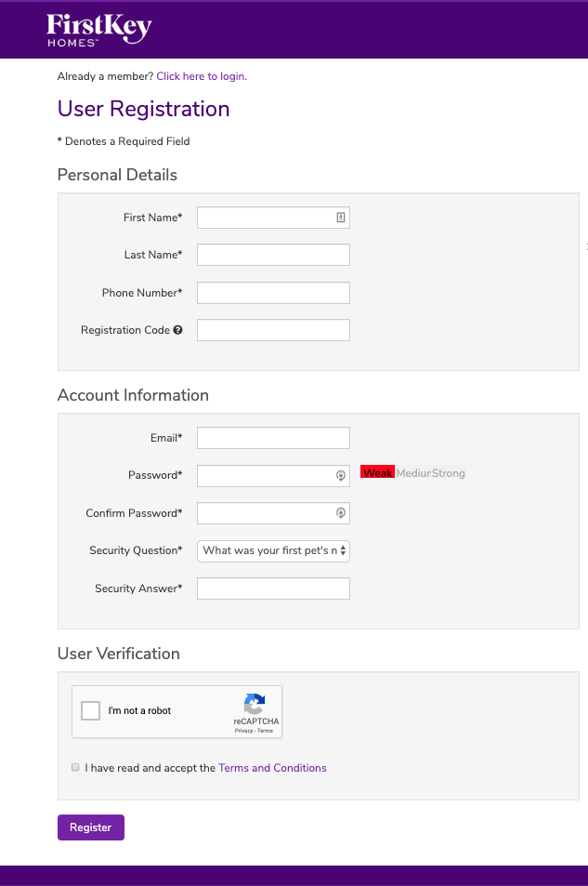Click the autofill contact icon in First Name field
588x886 pixels.
(x=340, y=217)
